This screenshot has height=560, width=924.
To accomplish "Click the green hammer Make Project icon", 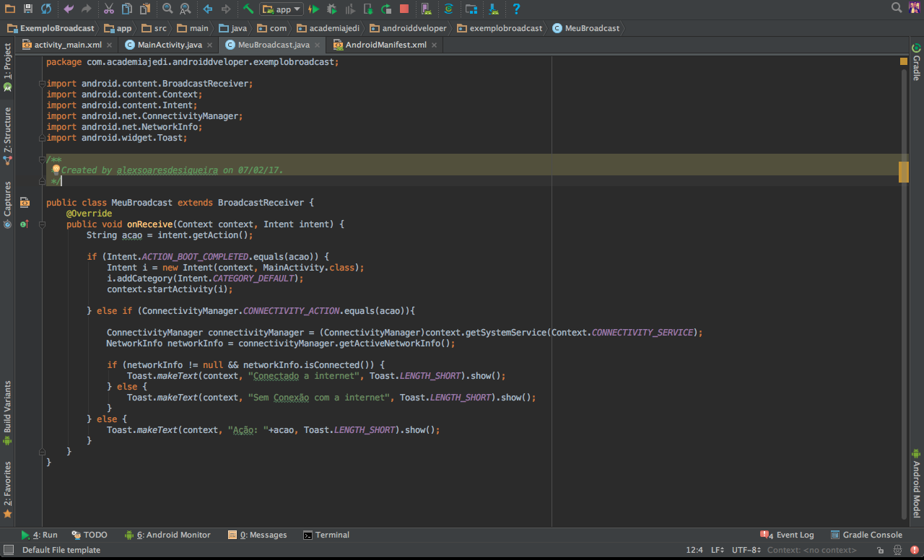I will (248, 9).
